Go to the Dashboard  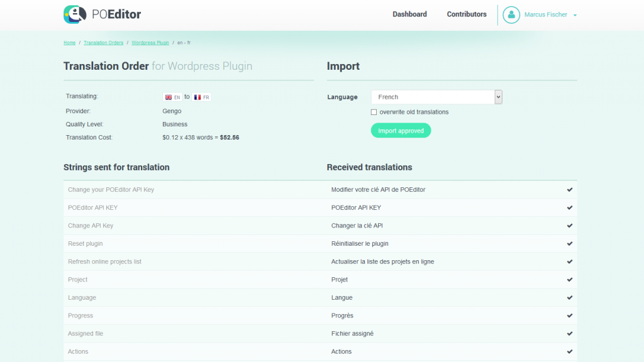[409, 14]
